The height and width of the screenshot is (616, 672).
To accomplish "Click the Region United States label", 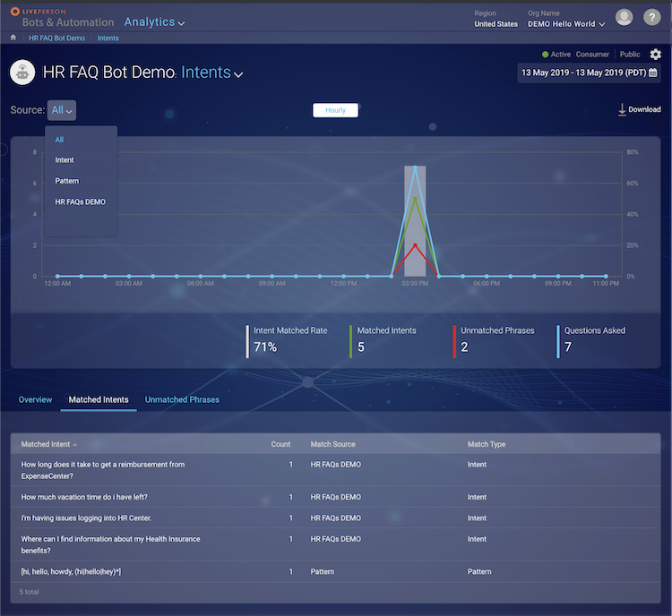I will pos(495,20).
